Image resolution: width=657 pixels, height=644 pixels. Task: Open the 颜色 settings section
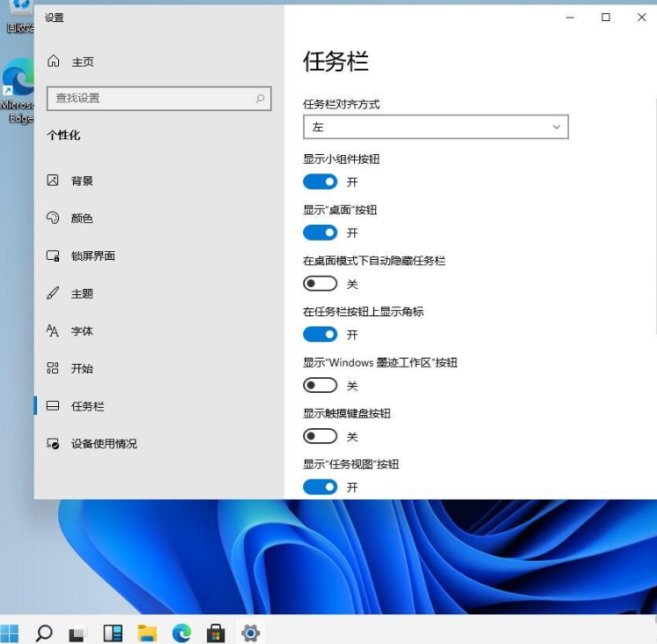coord(82,218)
